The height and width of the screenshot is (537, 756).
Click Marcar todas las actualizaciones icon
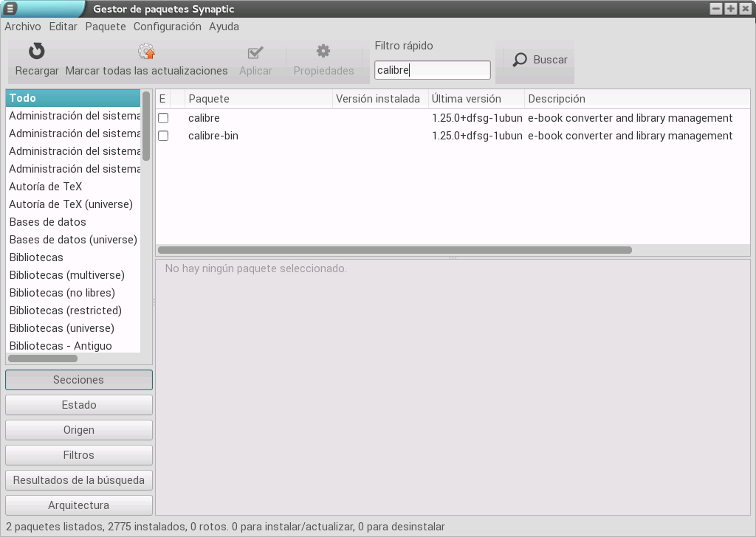(146, 52)
